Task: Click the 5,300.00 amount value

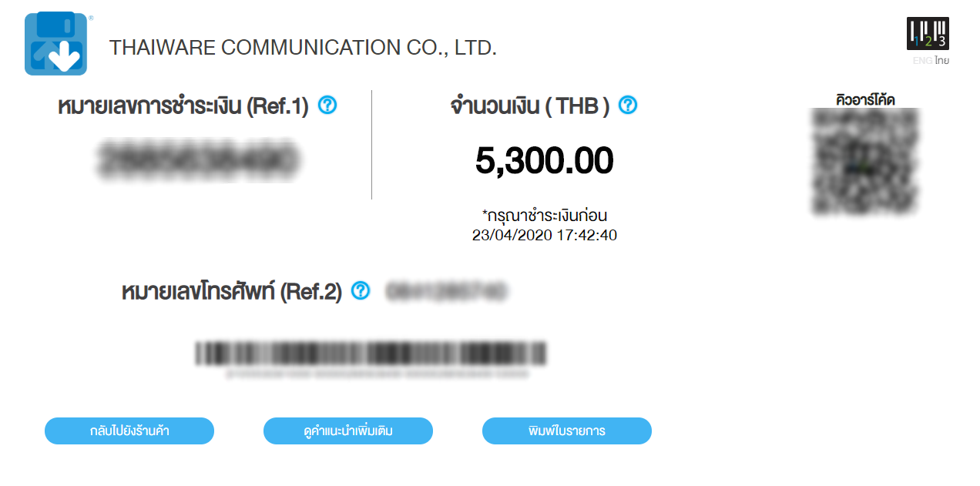Action: pos(544,161)
